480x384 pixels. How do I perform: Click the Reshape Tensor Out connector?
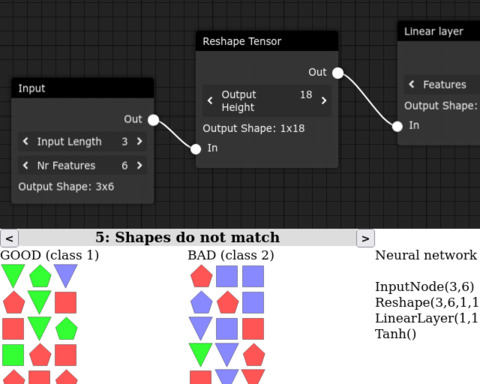tap(338, 73)
